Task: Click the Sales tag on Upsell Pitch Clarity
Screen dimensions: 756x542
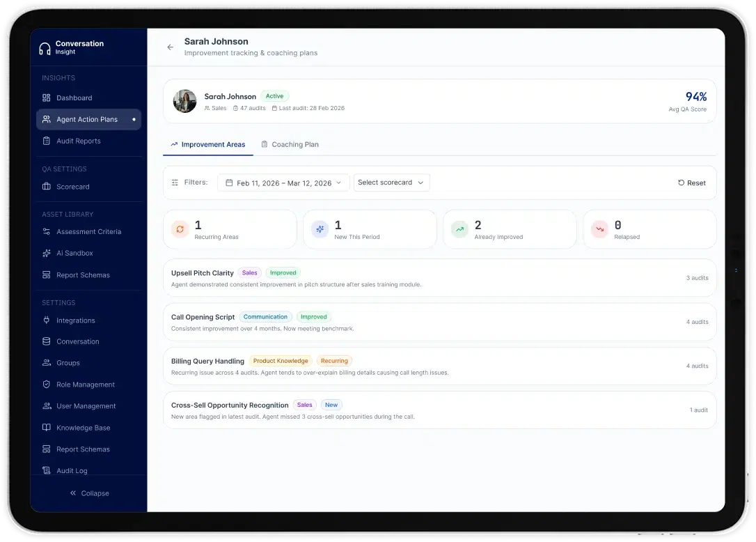Action: click(249, 272)
